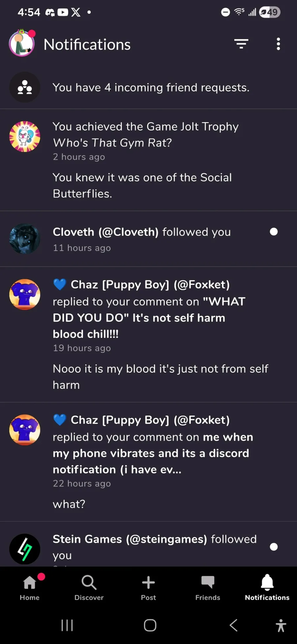Mark Stein Games follow notification as read
The width and height of the screenshot is (297, 644).
click(274, 547)
